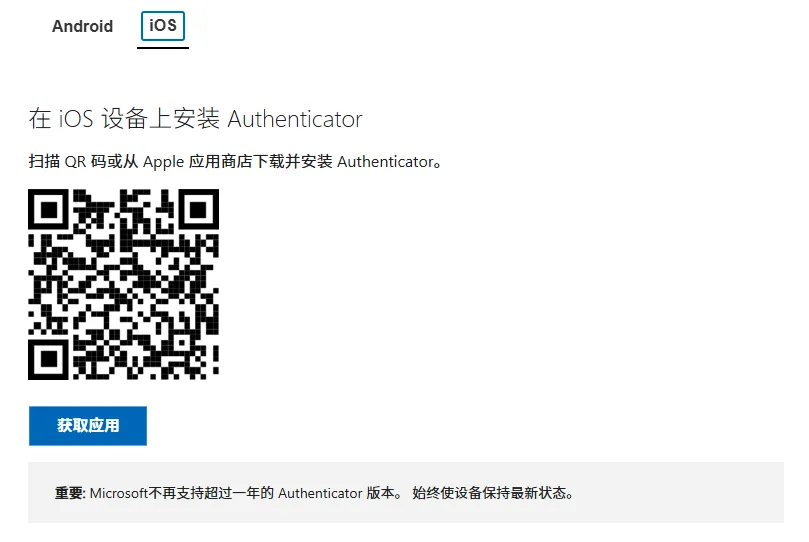Click the QR code's bottom-left finder square
Screen dimensions: 809x542
coord(48,359)
